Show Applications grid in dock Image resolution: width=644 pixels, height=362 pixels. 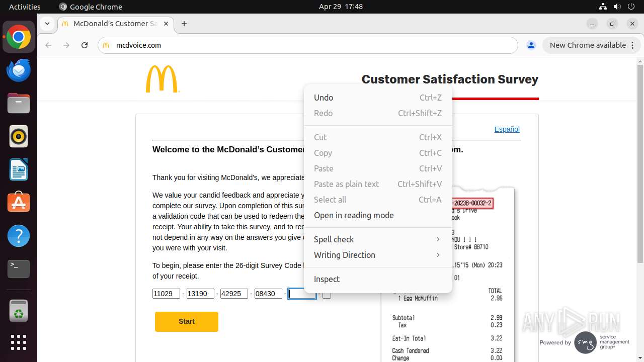pyautogui.click(x=19, y=342)
